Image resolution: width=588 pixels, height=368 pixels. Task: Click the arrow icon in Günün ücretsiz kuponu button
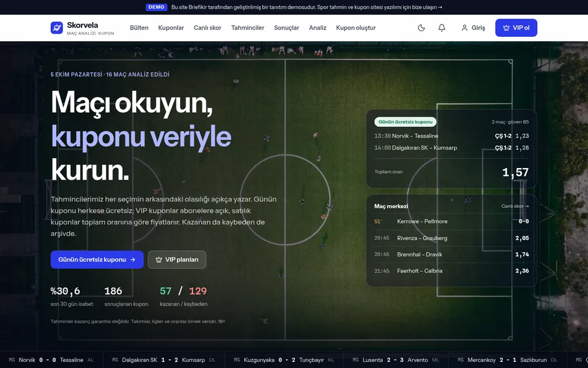pos(133,259)
